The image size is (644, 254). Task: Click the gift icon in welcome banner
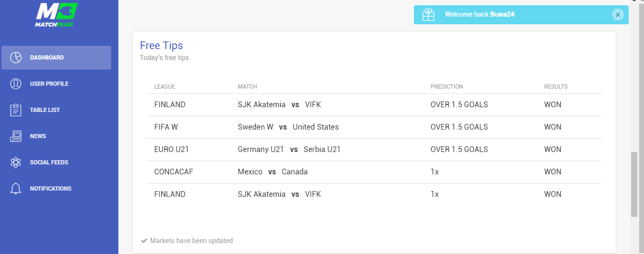(428, 15)
